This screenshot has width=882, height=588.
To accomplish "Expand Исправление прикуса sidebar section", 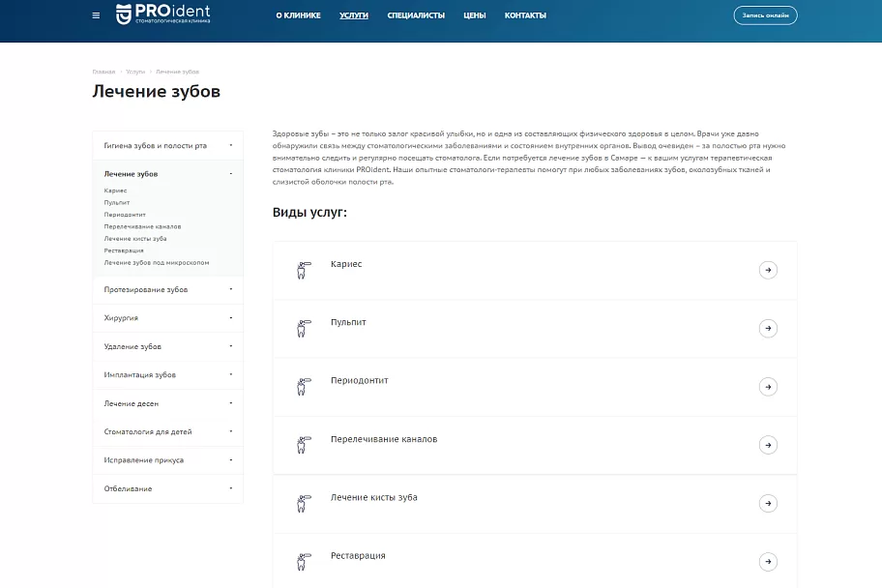I will click(x=230, y=459).
